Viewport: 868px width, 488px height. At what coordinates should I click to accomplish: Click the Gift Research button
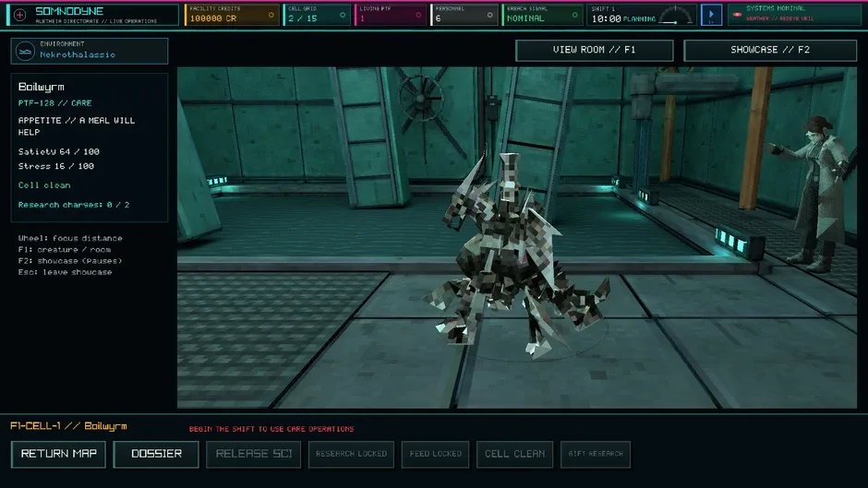596,454
